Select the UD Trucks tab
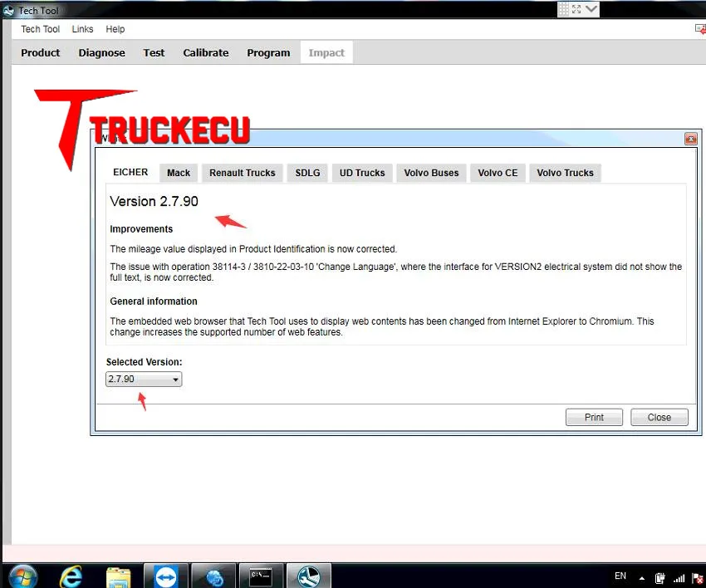 [362, 173]
